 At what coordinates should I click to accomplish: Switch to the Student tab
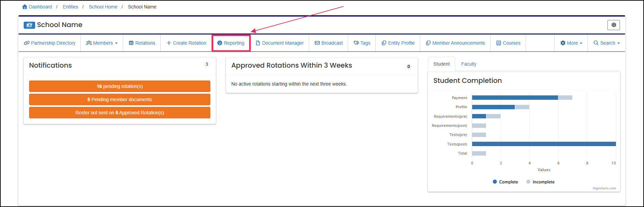pos(441,64)
